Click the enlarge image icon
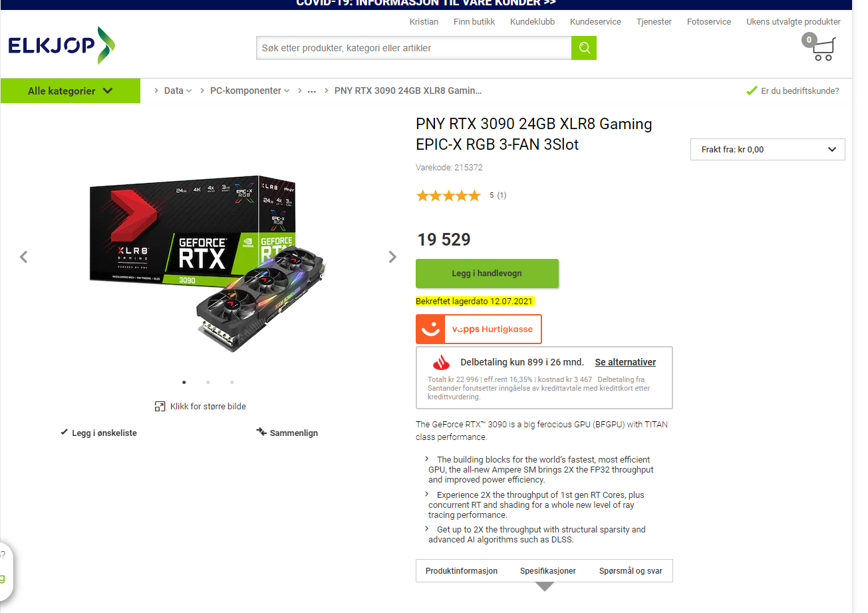Image resolution: width=868 pixels, height=613 pixels. tap(160, 406)
